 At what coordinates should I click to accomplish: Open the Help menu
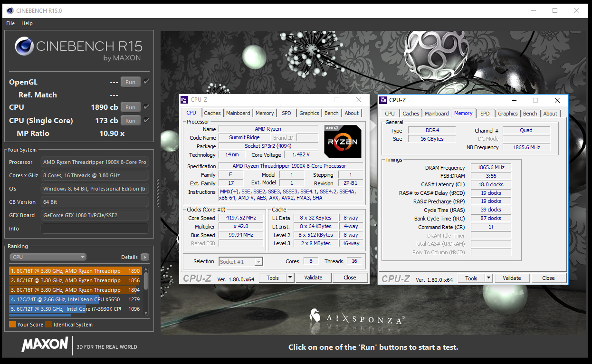tap(27, 23)
